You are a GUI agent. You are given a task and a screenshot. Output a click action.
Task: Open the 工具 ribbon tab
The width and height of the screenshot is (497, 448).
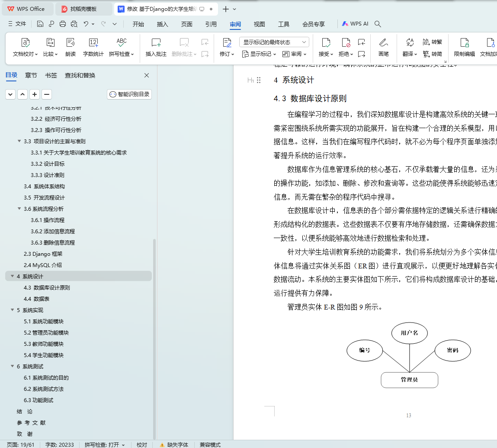(284, 24)
